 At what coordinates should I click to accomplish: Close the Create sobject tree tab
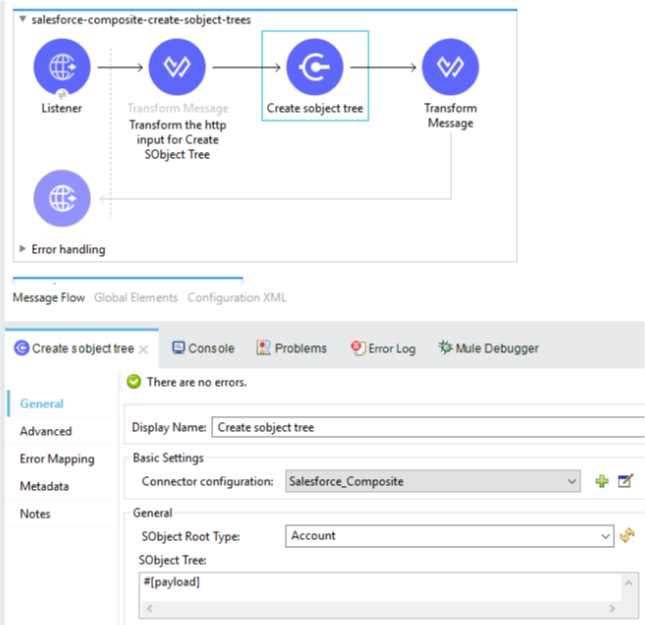pyautogui.click(x=143, y=349)
